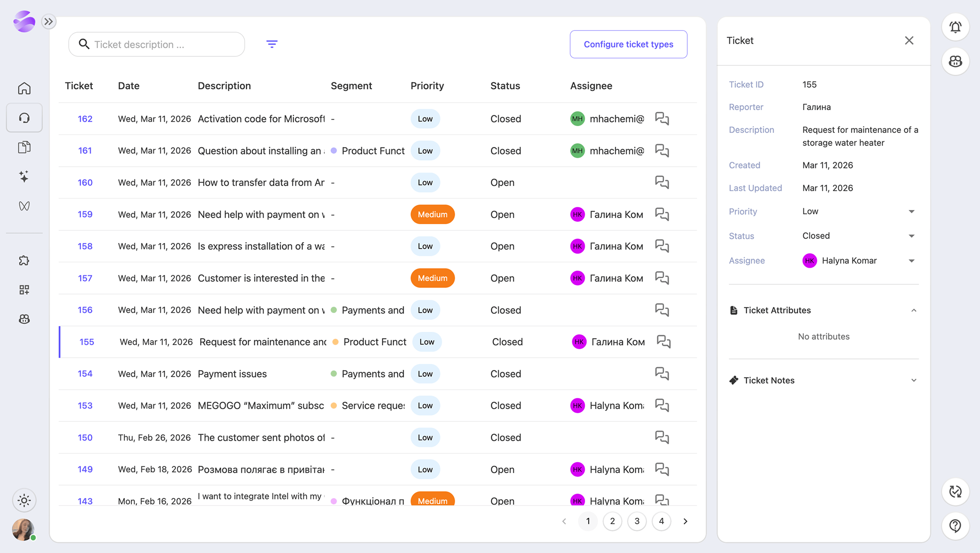
Task: Open notifications via the bell icon
Action: 955,27
